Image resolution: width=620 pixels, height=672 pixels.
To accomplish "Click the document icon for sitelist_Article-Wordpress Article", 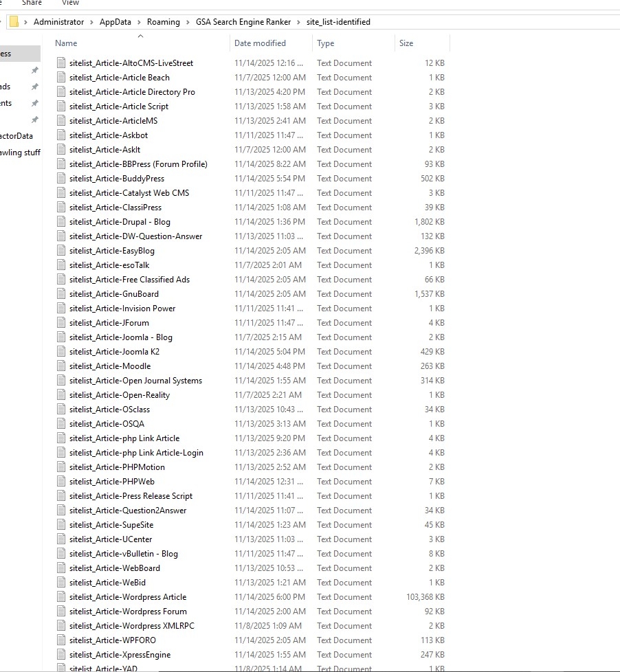I will [x=61, y=597].
